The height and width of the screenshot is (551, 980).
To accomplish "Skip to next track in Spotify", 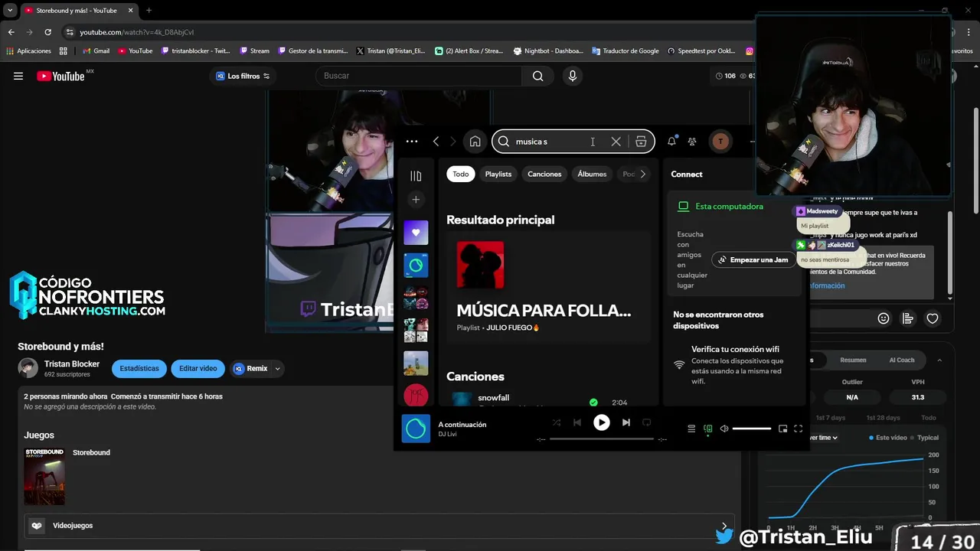I will point(626,422).
